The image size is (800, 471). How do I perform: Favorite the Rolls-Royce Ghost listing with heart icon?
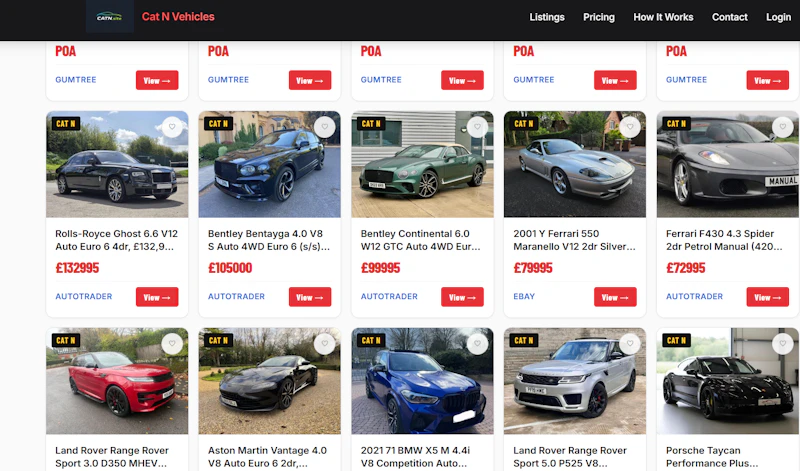pos(172,127)
